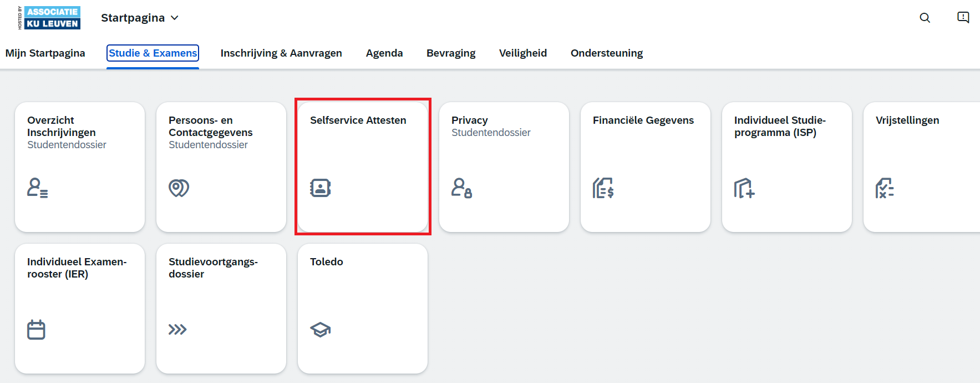Open the Privacy tile title
Viewport: 980px width, 383px height.
pos(470,120)
